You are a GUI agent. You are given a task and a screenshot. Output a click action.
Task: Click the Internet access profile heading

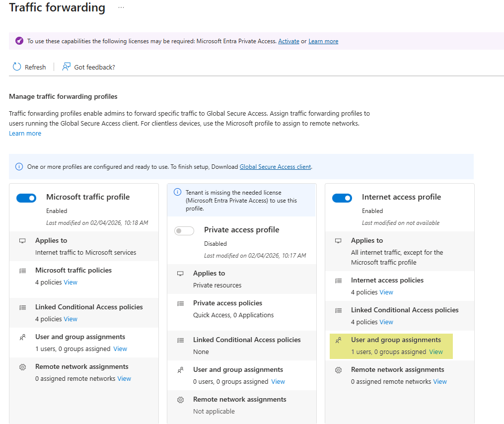coord(402,197)
